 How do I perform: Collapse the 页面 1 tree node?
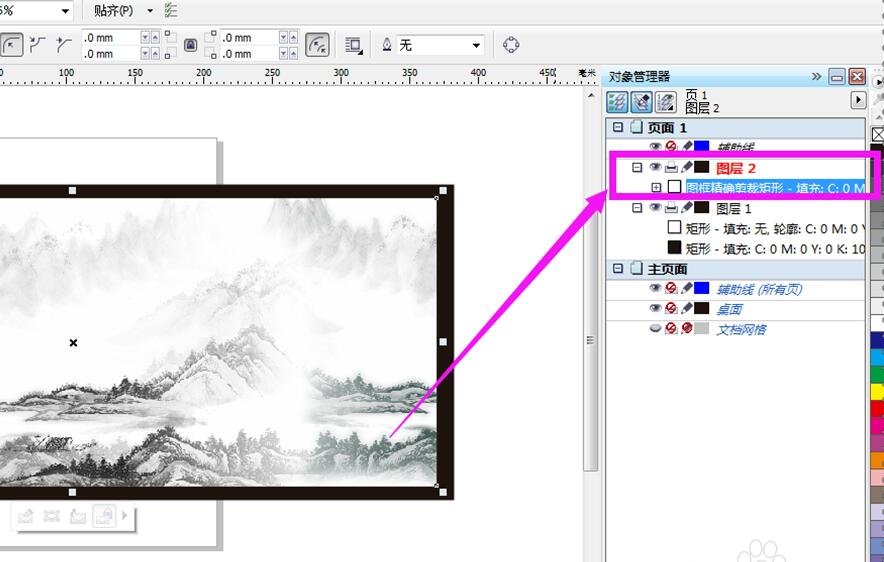point(618,128)
